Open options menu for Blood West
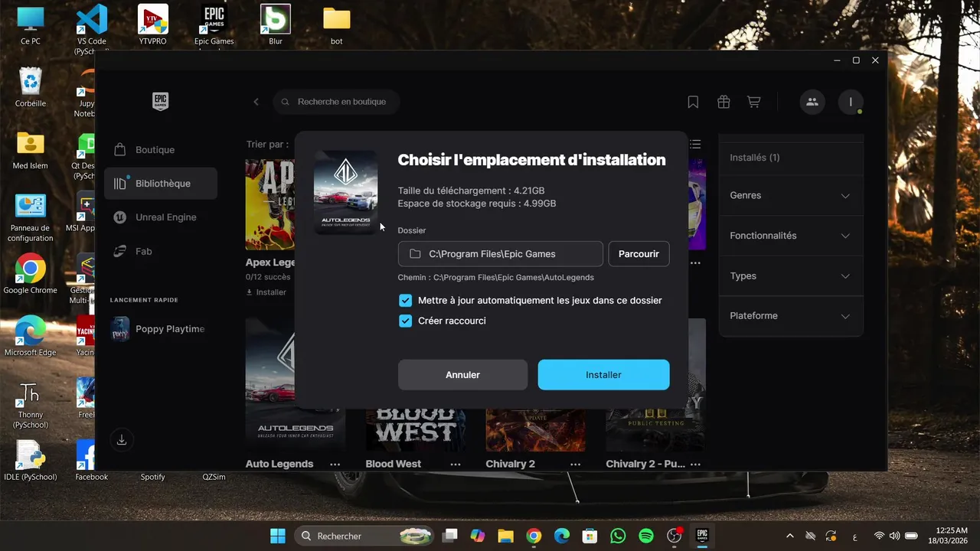Image resolution: width=980 pixels, height=551 pixels. point(456,464)
